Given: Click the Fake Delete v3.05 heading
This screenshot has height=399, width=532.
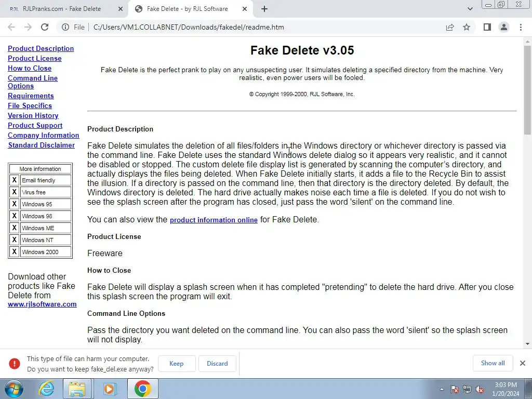Looking at the screenshot, I should click(x=302, y=50).
